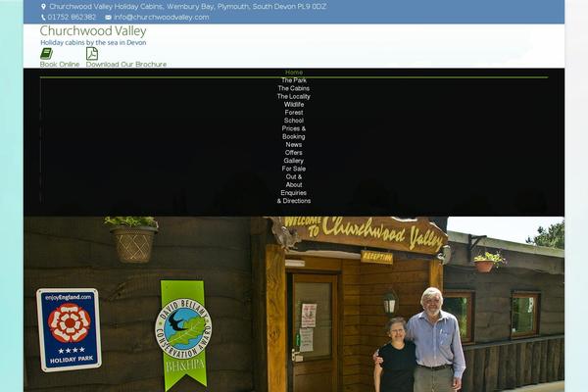
Task: Open the For Sale menu item
Action: pyautogui.click(x=294, y=169)
